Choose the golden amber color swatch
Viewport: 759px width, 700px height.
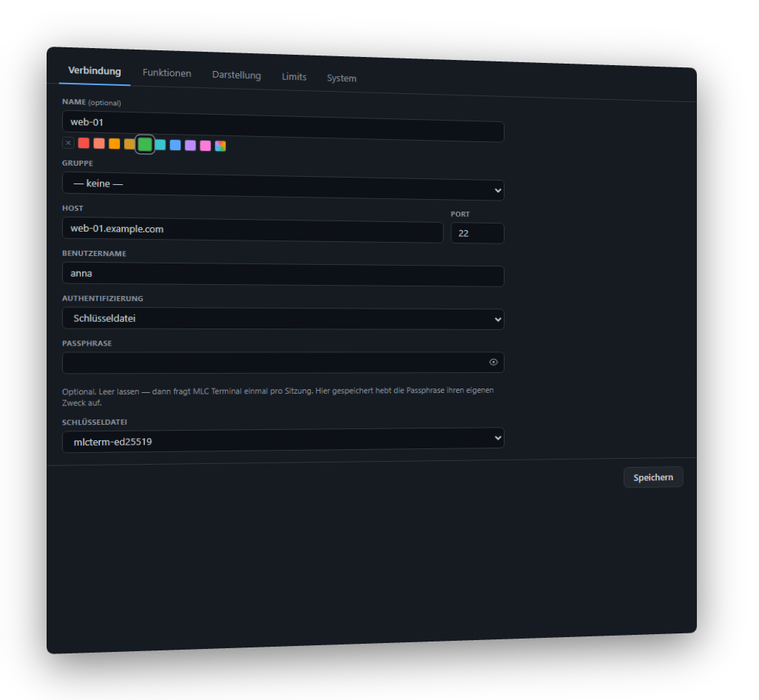pyautogui.click(x=129, y=144)
